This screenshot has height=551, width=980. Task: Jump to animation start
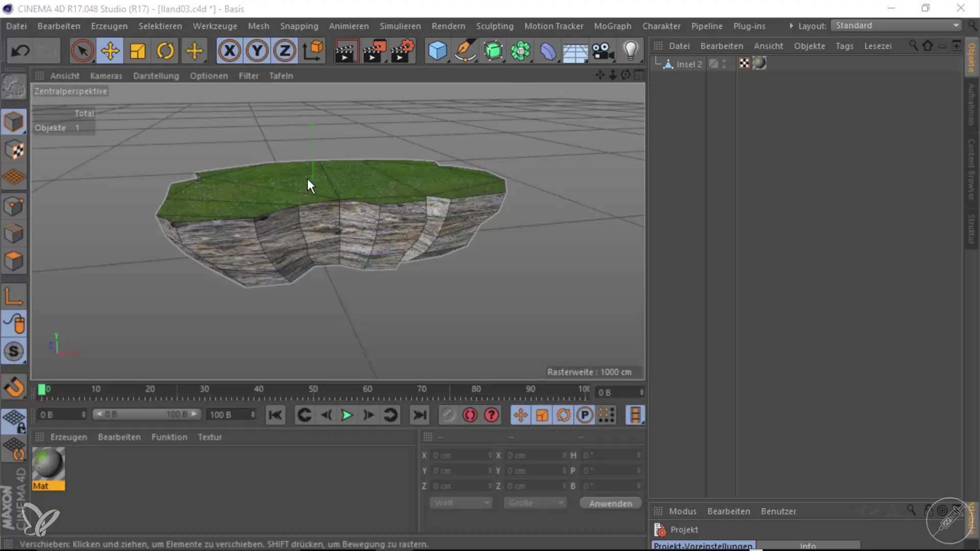pyautogui.click(x=275, y=415)
